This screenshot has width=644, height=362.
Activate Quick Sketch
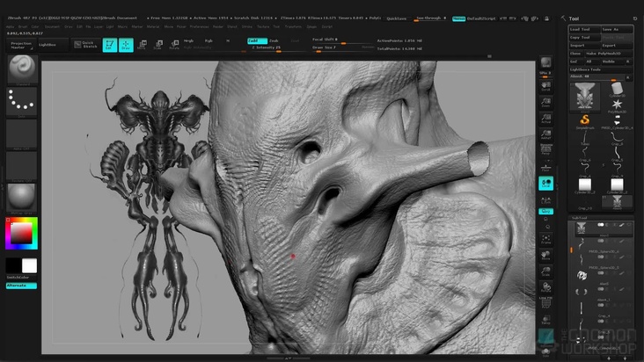pyautogui.click(x=86, y=45)
